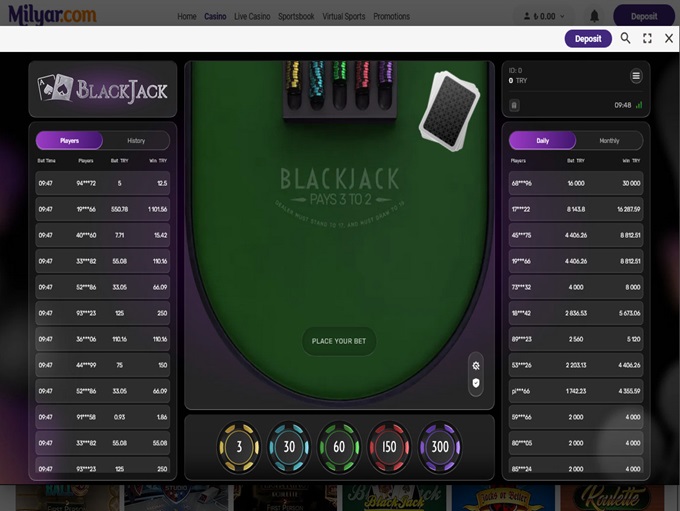Choose the red 150 chip
Screen dimensions: 680x511
(389, 447)
